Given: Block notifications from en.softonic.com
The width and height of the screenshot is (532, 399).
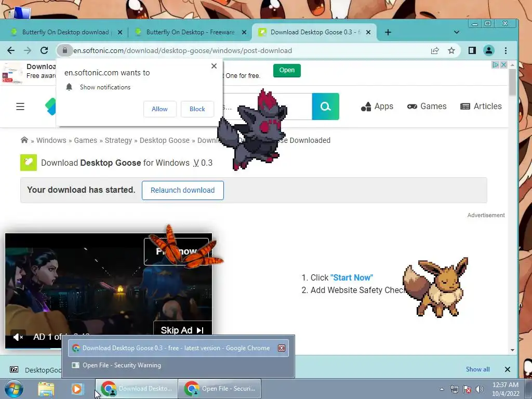Looking at the screenshot, I should pos(197,109).
